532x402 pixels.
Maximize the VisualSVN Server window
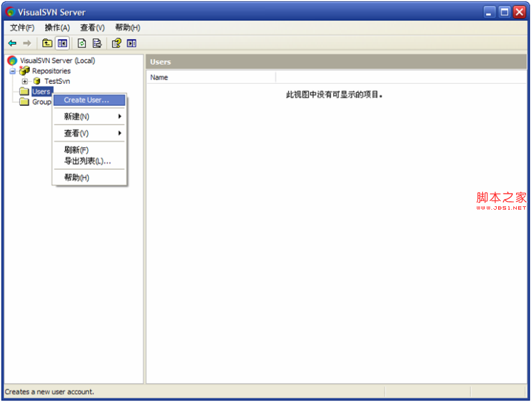(504, 12)
